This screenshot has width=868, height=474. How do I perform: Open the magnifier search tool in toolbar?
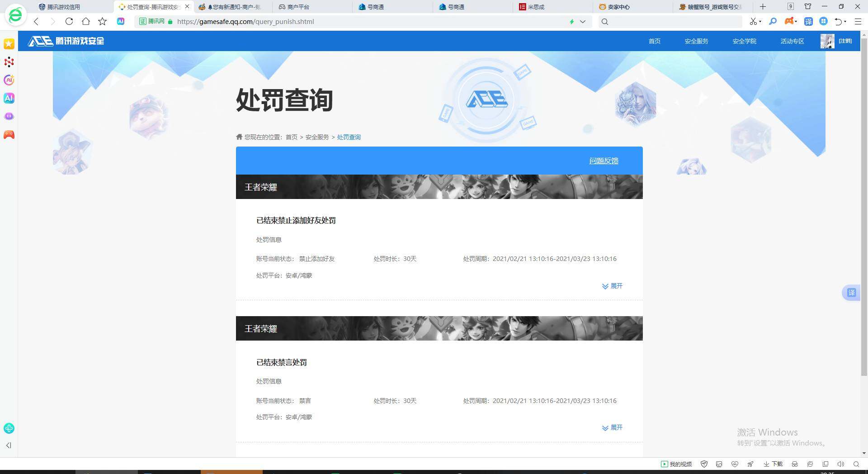tap(773, 21)
